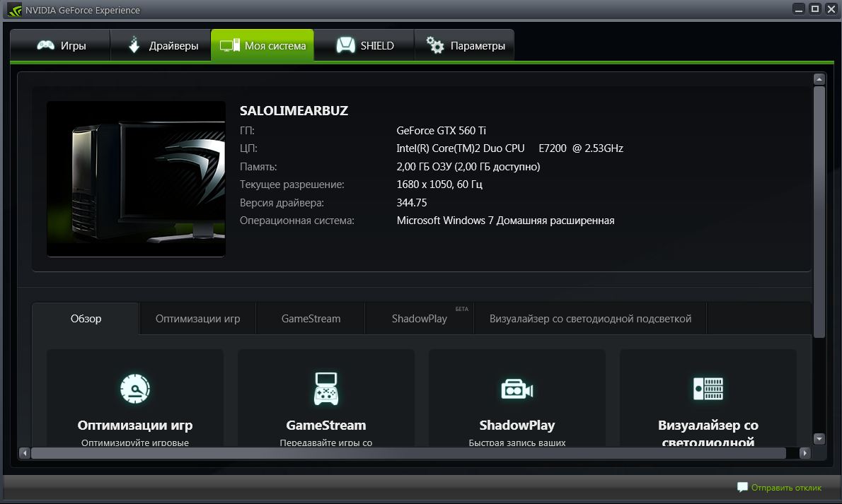Click the 2,00 ГБ ОЗУ memory value
The height and width of the screenshot is (504, 842).
[x=468, y=166]
